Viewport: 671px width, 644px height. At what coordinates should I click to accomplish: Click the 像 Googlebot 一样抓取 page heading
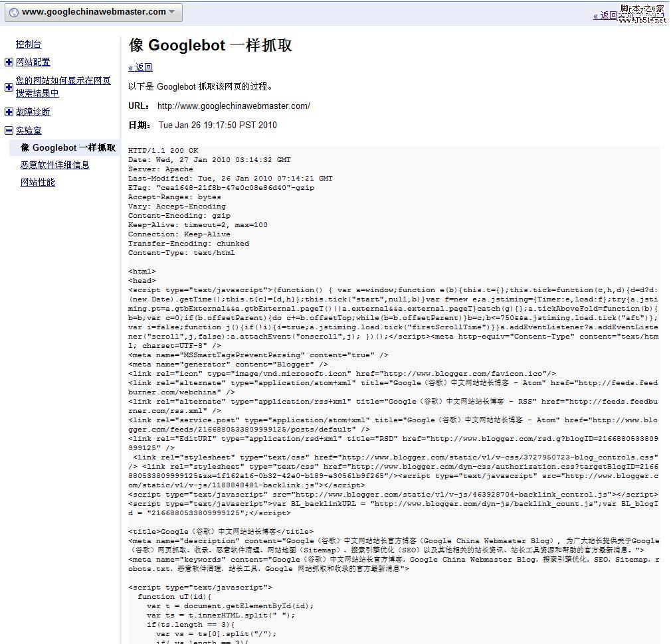210,45
